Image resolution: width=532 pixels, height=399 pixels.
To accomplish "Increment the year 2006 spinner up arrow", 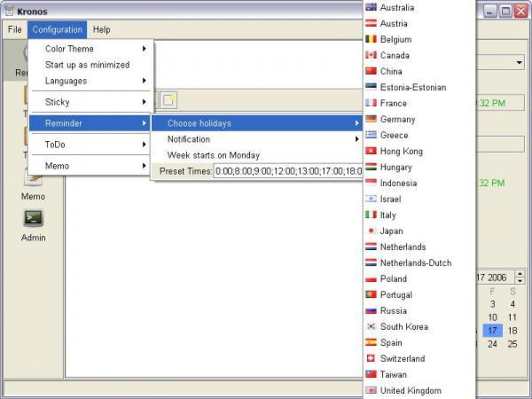I will pos(520,274).
